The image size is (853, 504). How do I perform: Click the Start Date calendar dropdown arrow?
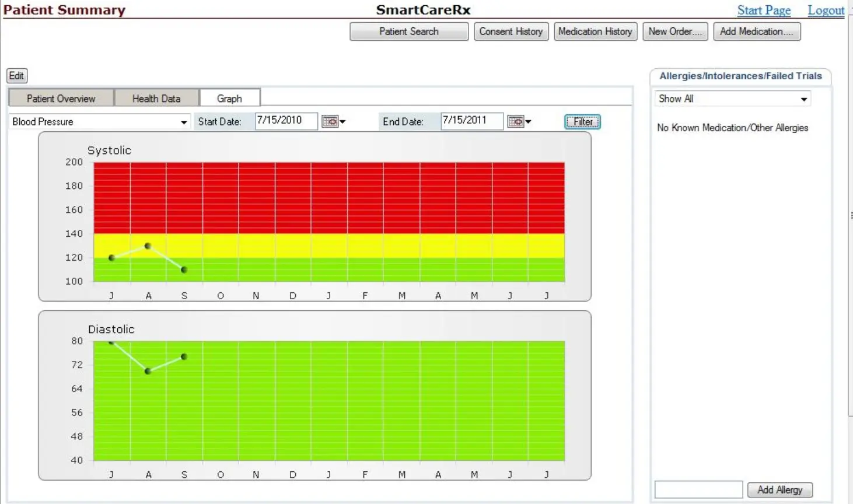click(x=342, y=121)
